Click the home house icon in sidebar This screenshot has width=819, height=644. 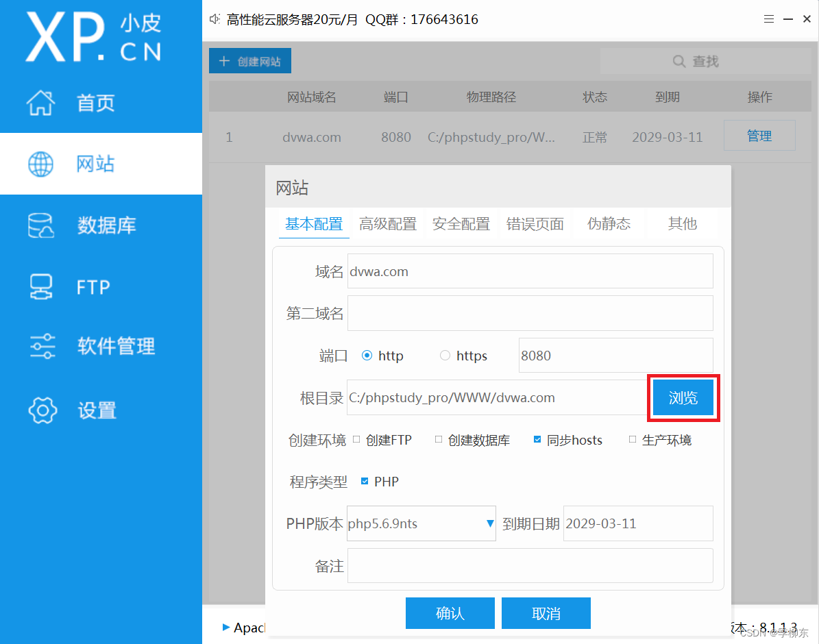[40, 102]
